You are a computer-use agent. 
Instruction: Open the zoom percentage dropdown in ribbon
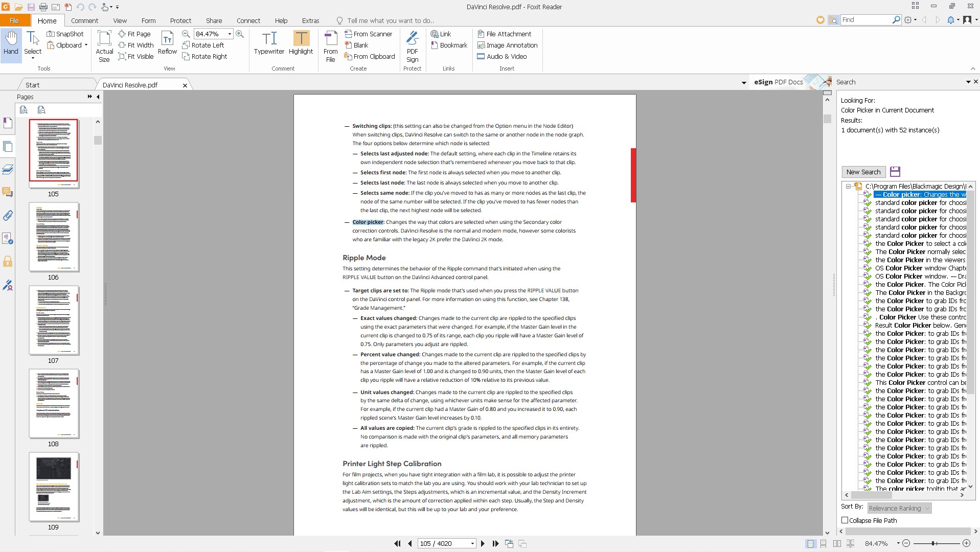pos(230,34)
